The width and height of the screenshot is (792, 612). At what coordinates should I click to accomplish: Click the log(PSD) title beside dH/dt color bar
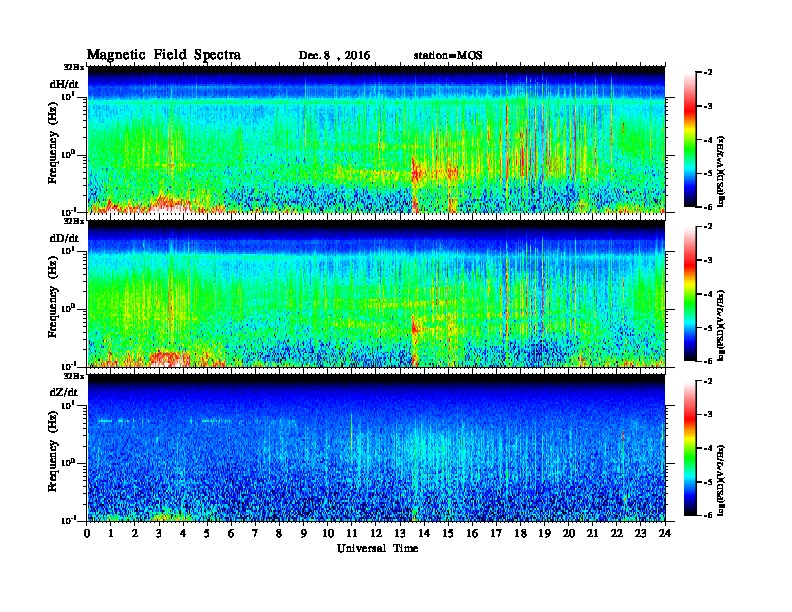pyautogui.click(x=721, y=171)
